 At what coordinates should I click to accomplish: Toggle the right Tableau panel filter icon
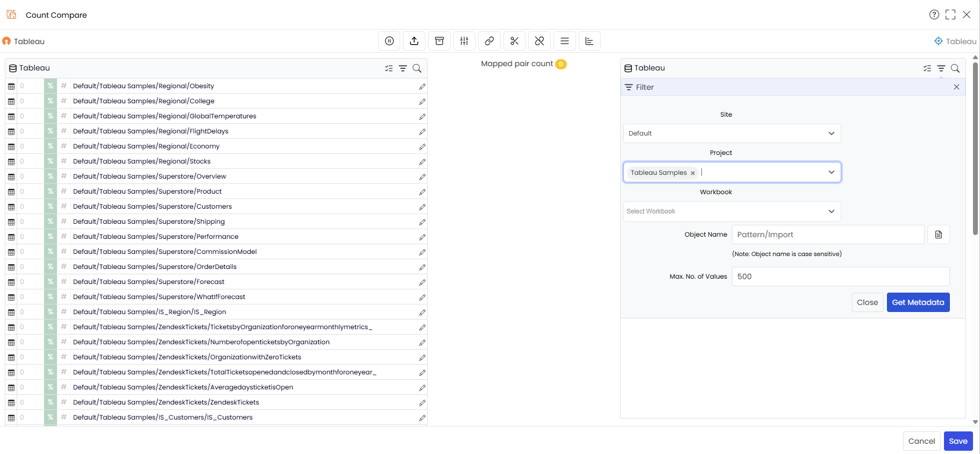(x=941, y=68)
